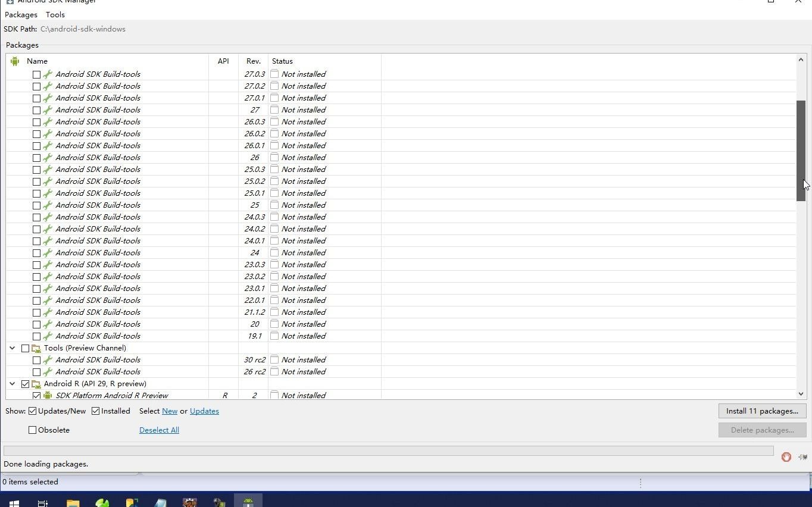Image resolution: width=812 pixels, height=507 pixels.
Task: Click SDK Platform Android R Preview android icon
Action: tap(48, 396)
